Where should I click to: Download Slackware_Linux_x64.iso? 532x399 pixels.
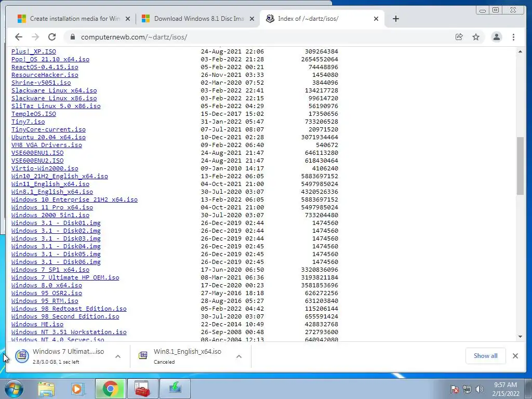[x=54, y=90]
